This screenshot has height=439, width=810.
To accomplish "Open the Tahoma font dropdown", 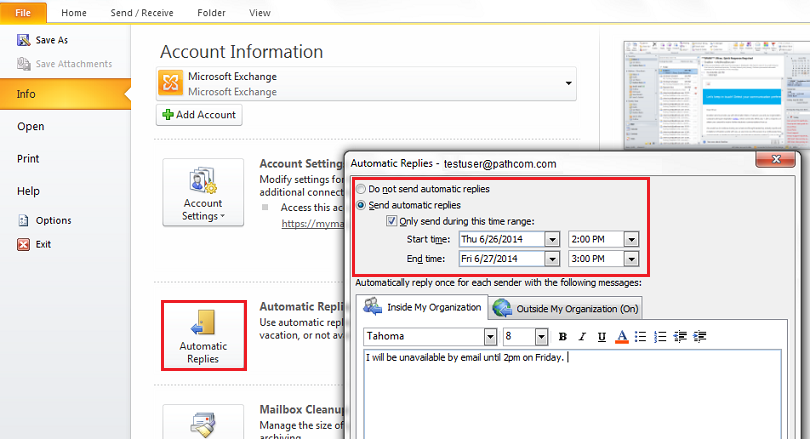I will coord(490,337).
